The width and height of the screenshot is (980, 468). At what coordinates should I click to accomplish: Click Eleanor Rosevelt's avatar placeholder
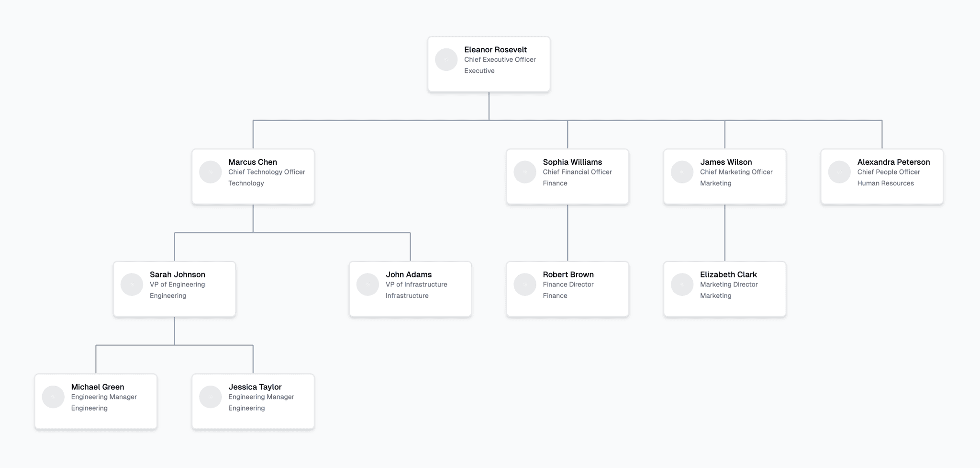(x=446, y=59)
